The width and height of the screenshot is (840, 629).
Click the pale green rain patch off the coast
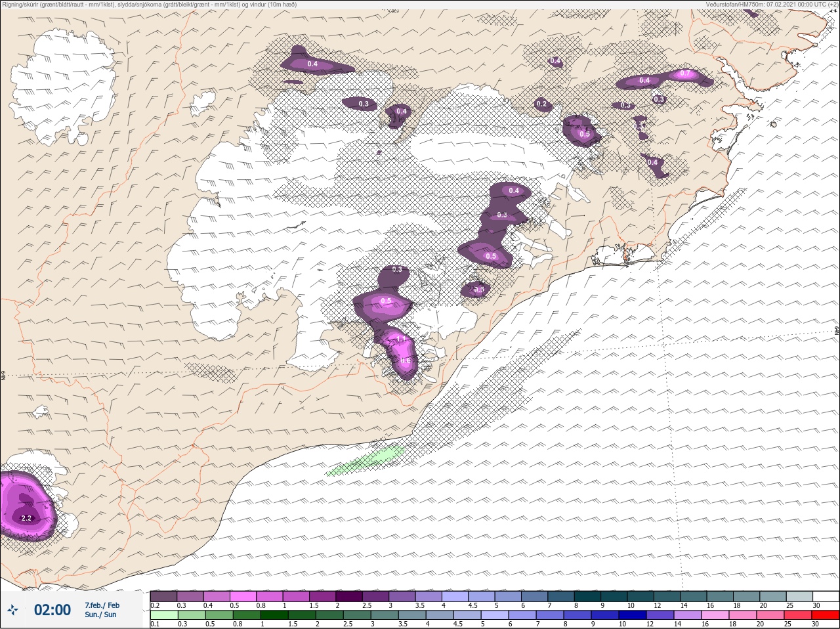click(366, 460)
